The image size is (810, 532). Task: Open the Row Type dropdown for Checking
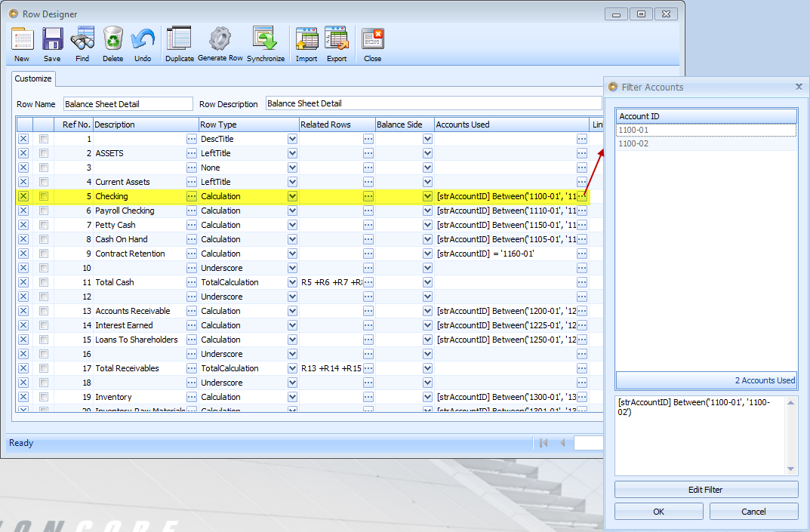coord(291,195)
